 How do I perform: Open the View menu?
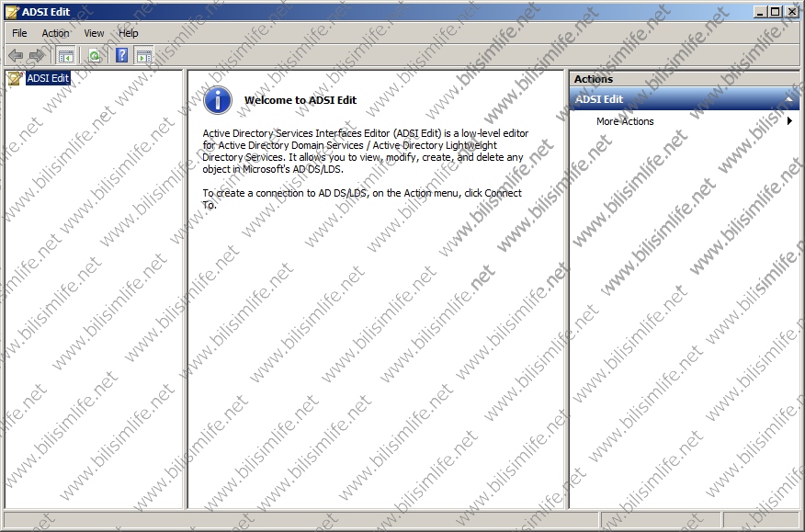pos(94,33)
